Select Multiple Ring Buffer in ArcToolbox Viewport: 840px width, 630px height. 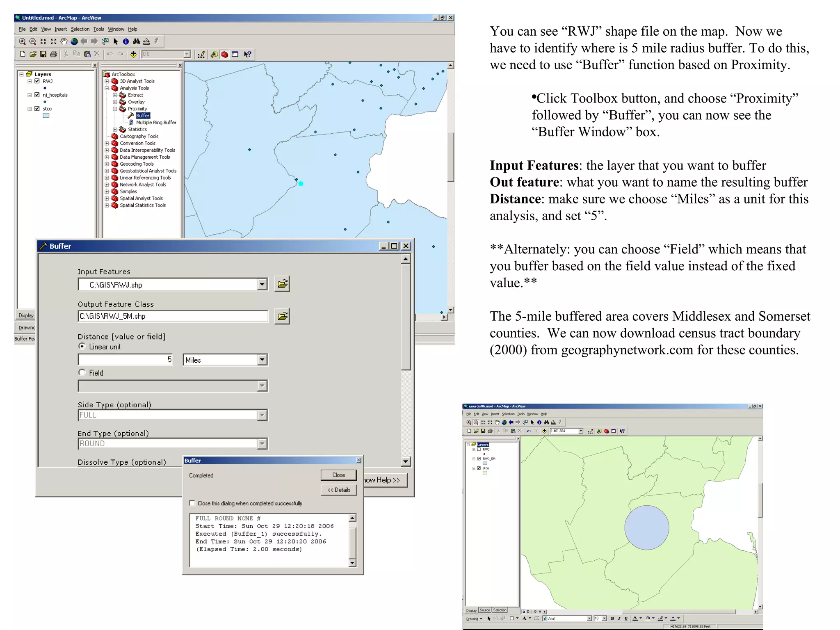[x=156, y=123]
